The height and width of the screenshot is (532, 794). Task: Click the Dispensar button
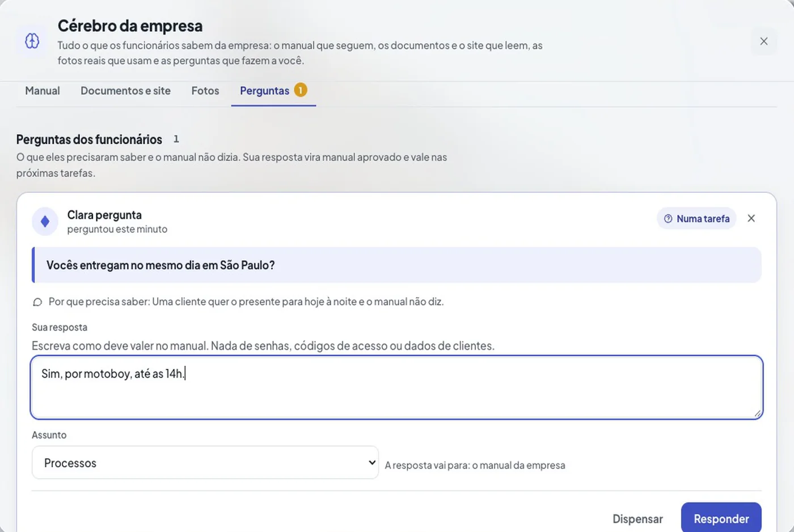click(x=637, y=519)
